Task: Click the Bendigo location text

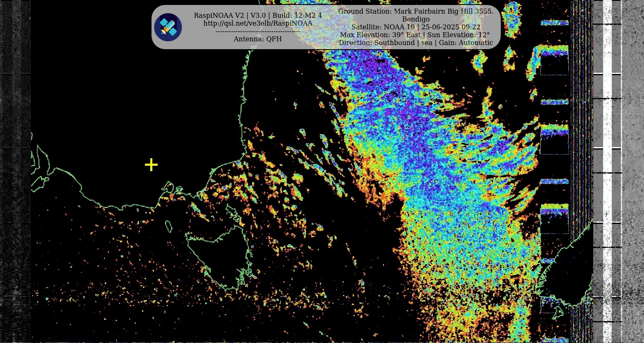Action: pyautogui.click(x=416, y=19)
